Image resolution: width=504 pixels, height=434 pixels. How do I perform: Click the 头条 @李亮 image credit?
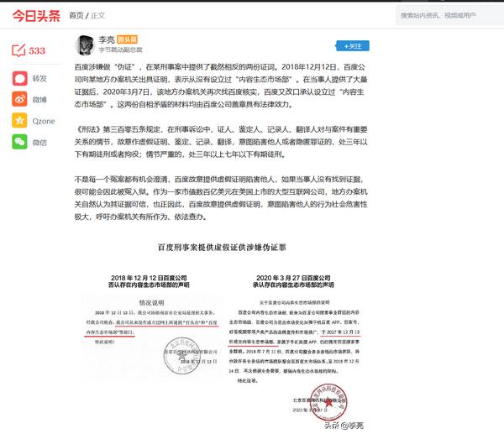coord(344,426)
